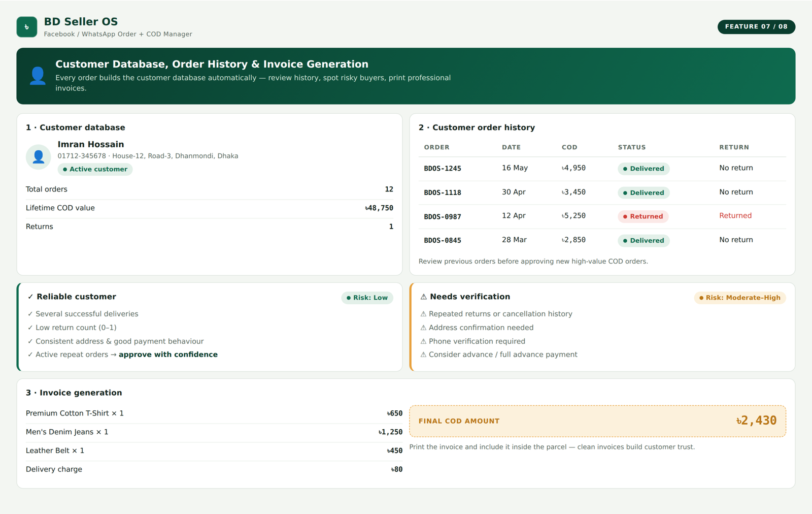Click the banner user silhouette icon
This screenshot has width=812, height=514.
[38, 76]
